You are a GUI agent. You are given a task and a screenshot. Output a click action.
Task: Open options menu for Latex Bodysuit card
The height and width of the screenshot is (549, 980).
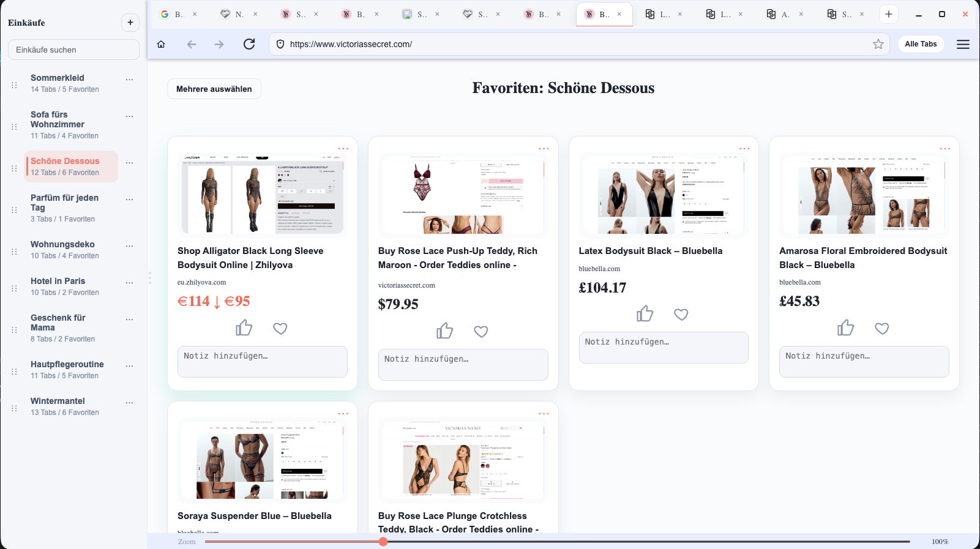[x=744, y=149]
